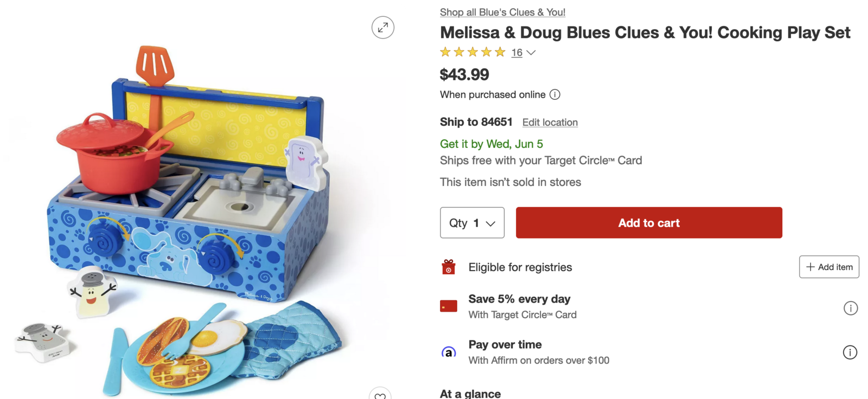Click the red Target Circle Card icon

click(449, 307)
